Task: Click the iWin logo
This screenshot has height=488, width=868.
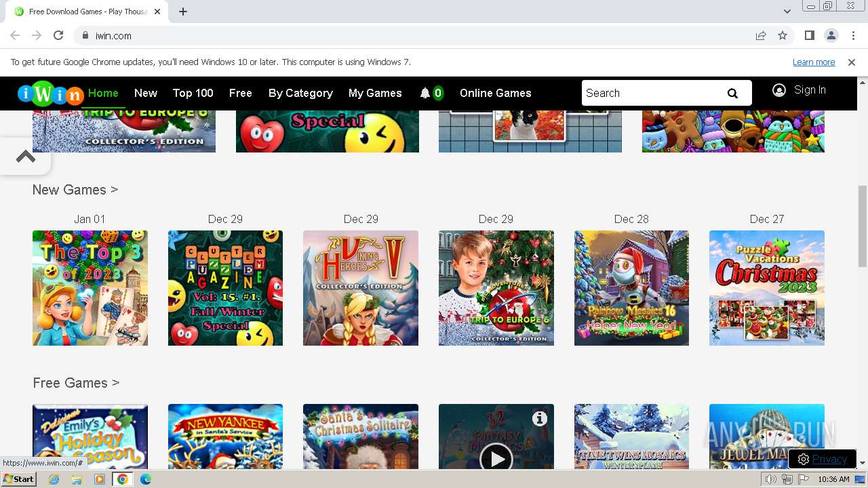Action: coord(50,94)
